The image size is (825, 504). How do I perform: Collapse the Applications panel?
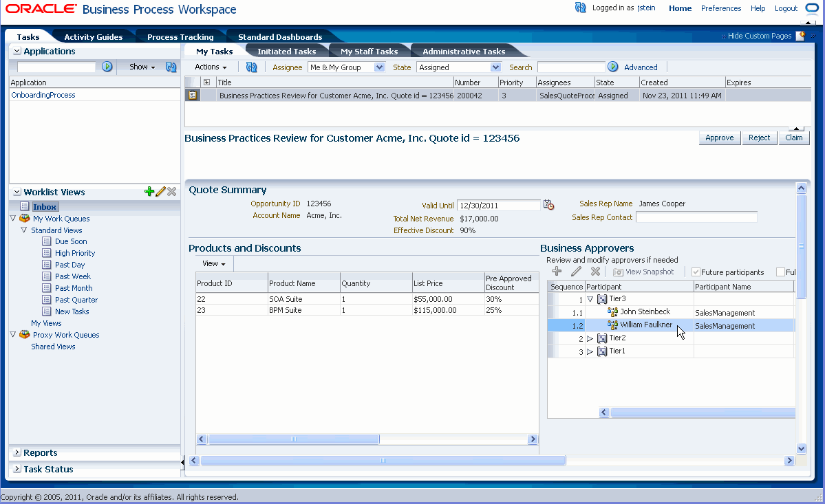click(x=17, y=51)
